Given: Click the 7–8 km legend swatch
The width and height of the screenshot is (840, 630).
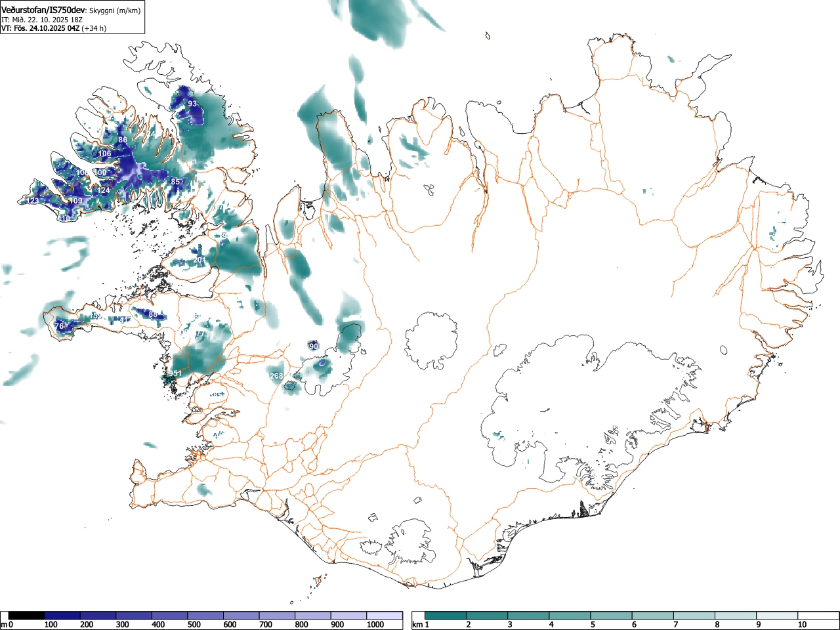Looking at the screenshot, I should click(x=694, y=616).
